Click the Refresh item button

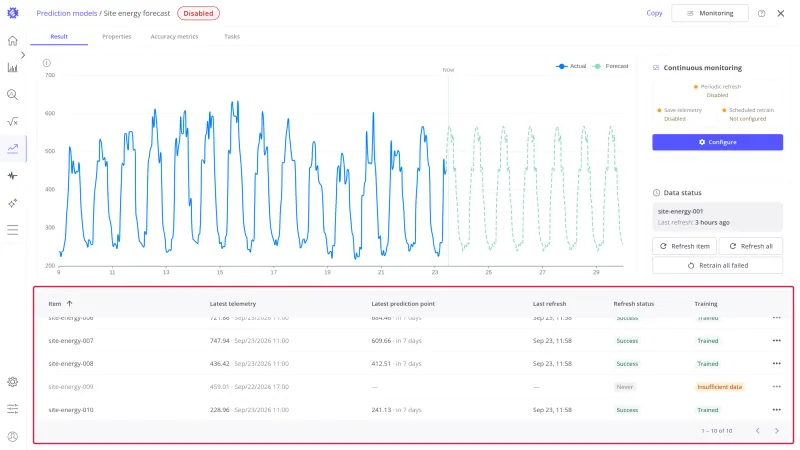pyautogui.click(x=684, y=246)
